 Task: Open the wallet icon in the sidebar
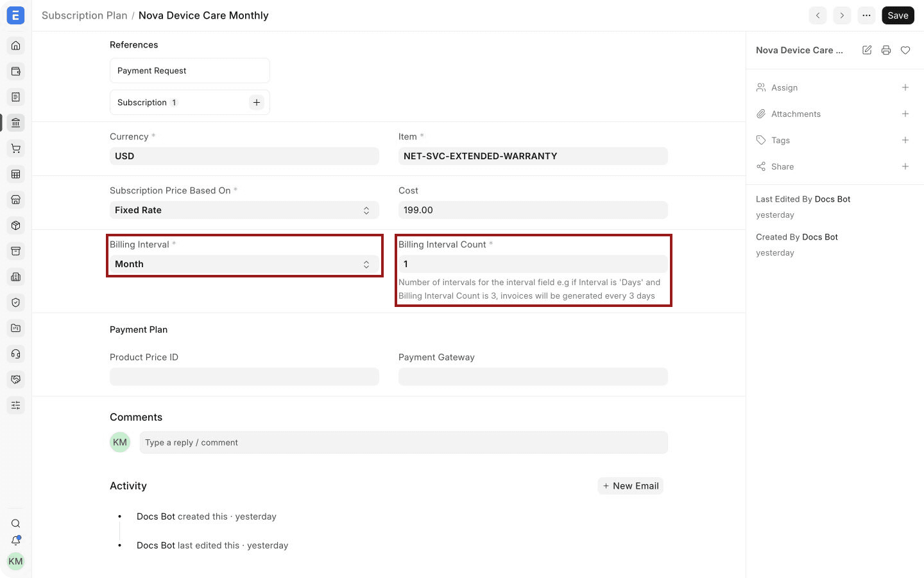(x=16, y=71)
